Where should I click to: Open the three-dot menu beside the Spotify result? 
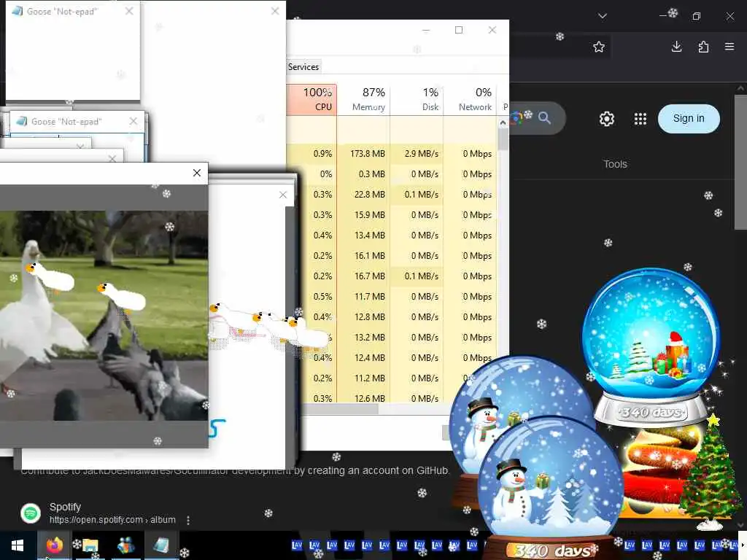(x=188, y=520)
